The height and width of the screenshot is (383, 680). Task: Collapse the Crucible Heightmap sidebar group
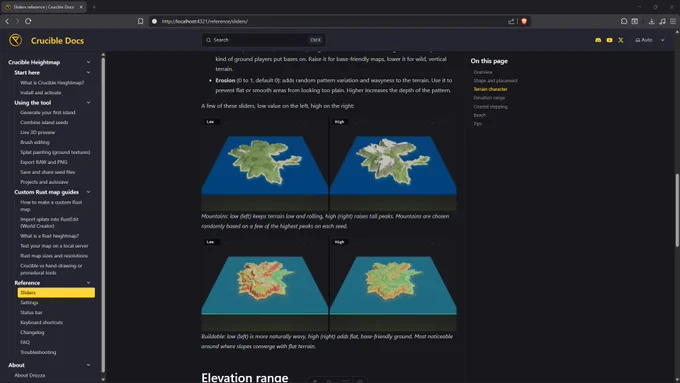88,62
